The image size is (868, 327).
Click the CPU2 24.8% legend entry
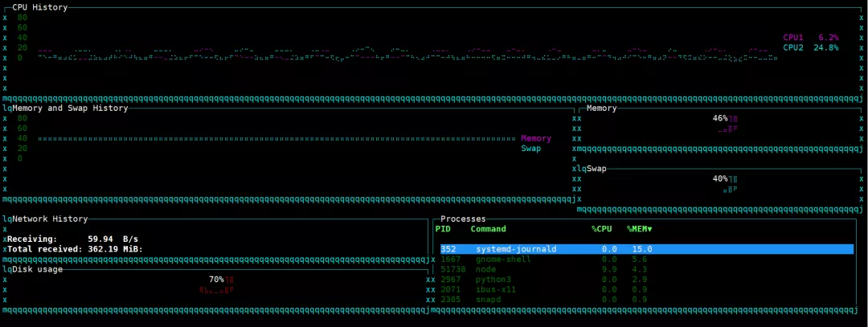pos(810,47)
